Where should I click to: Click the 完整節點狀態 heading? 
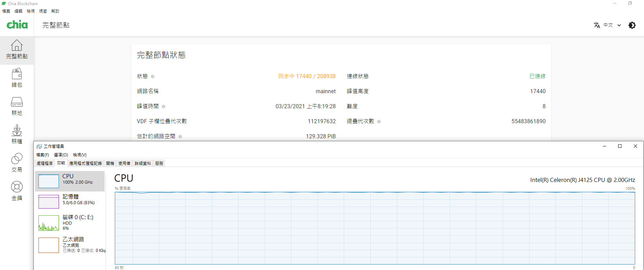tap(161, 55)
